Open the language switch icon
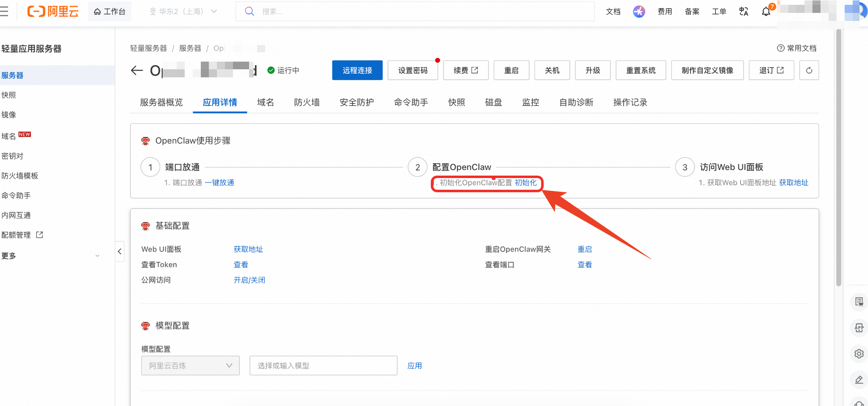 point(744,11)
